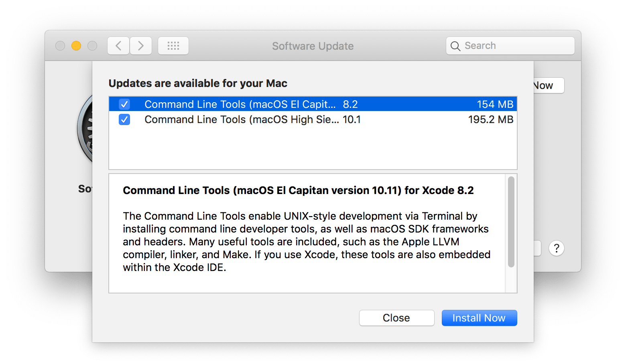Click Install Now to start installing updates
This screenshot has width=626, height=364.
pos(479,317)
